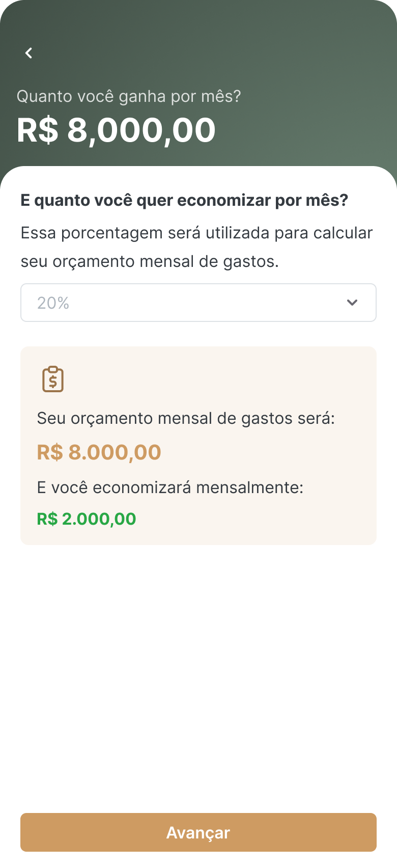Go back using the top-left arrow

(29, 53)
